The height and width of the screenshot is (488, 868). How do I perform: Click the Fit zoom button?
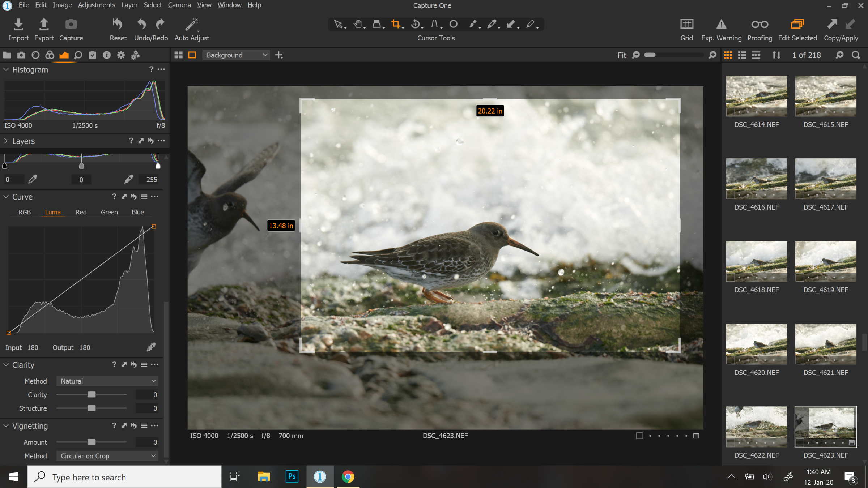pyautogui.click(x=622, y=55)
